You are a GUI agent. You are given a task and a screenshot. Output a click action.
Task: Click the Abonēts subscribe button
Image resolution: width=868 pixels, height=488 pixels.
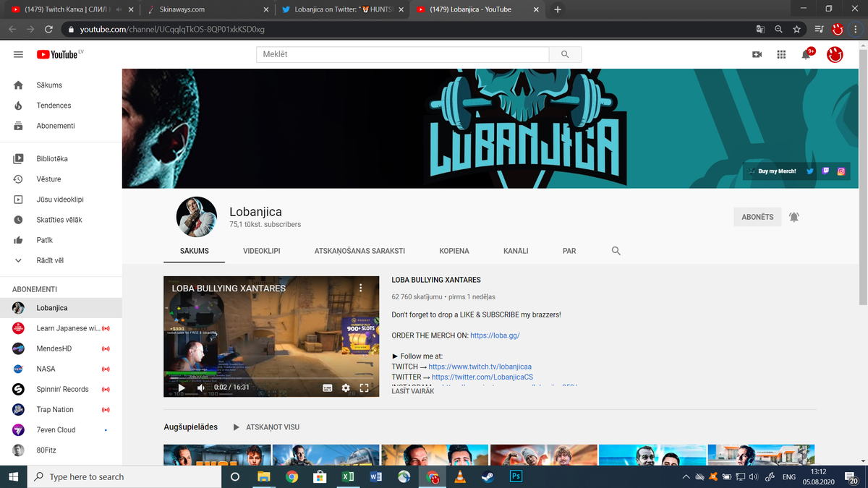click(757, 217)
